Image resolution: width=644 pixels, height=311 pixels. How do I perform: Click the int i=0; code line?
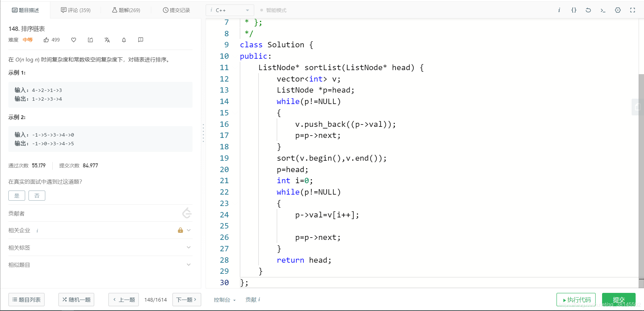[x=295, y=180]
